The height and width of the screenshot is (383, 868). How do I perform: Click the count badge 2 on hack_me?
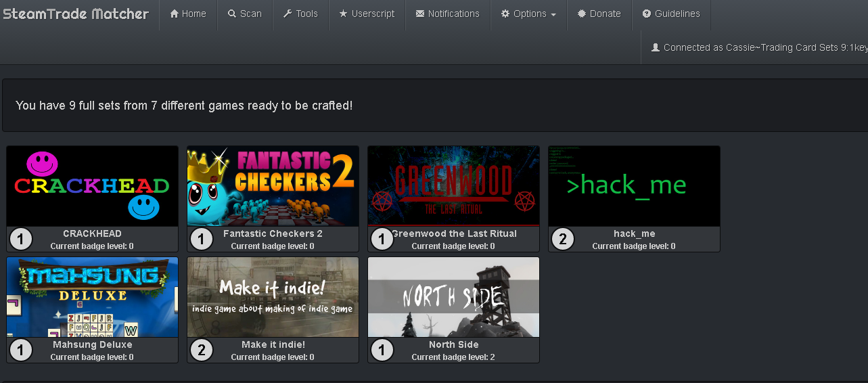(563, 239)
